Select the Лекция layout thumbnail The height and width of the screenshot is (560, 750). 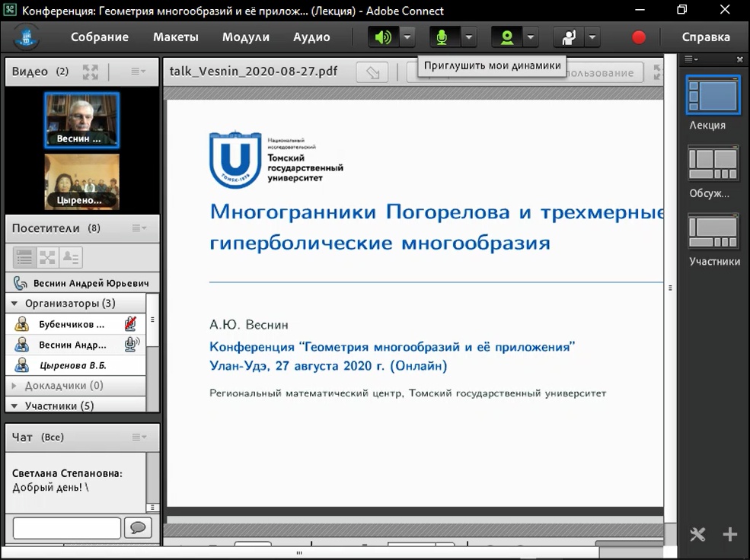713,96
